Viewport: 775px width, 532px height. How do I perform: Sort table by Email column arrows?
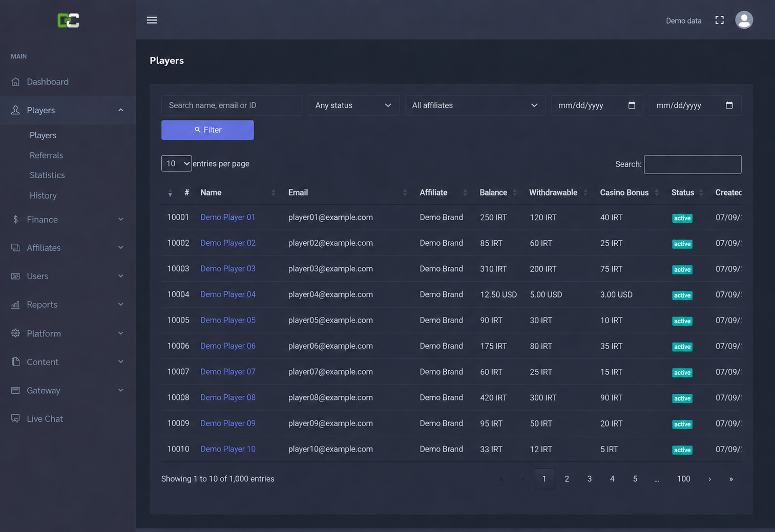(405, 193)
